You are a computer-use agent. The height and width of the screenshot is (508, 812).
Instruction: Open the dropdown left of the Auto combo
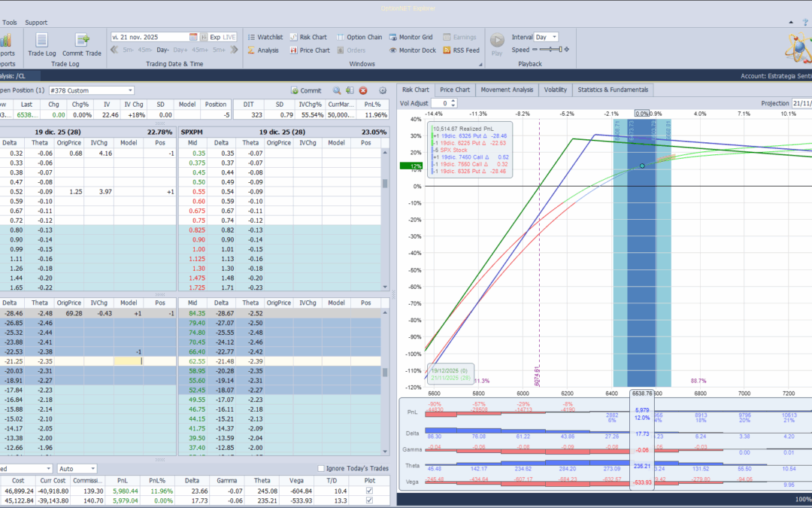48,469
